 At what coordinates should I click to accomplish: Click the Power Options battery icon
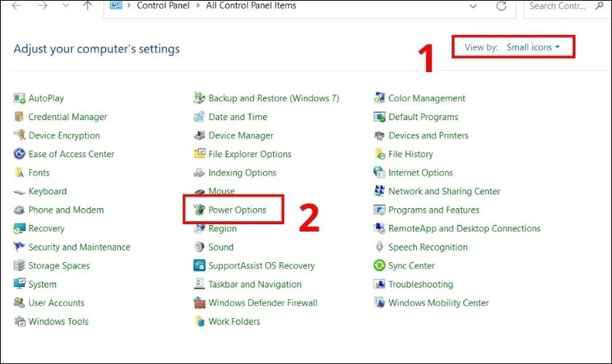coord(199,210)
